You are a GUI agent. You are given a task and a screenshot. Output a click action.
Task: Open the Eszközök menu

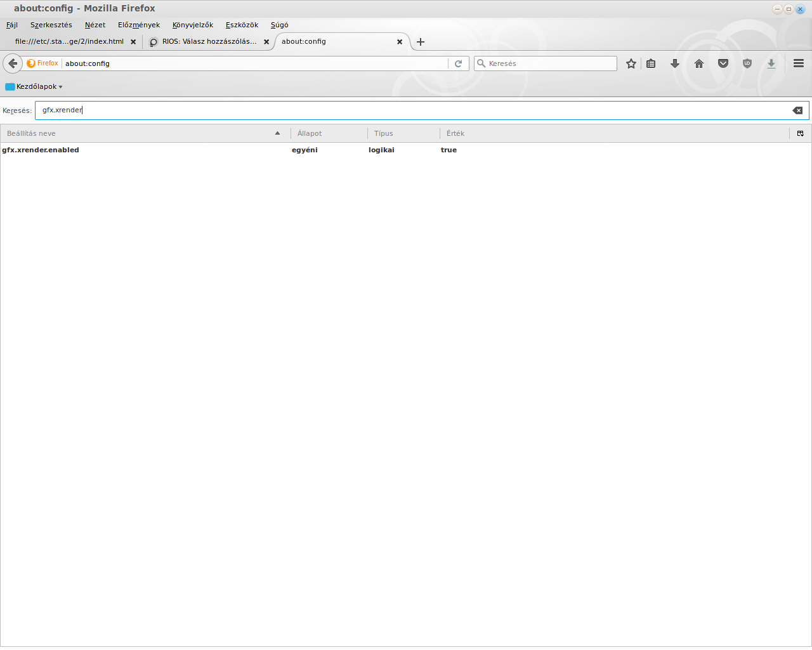point(242,25)
